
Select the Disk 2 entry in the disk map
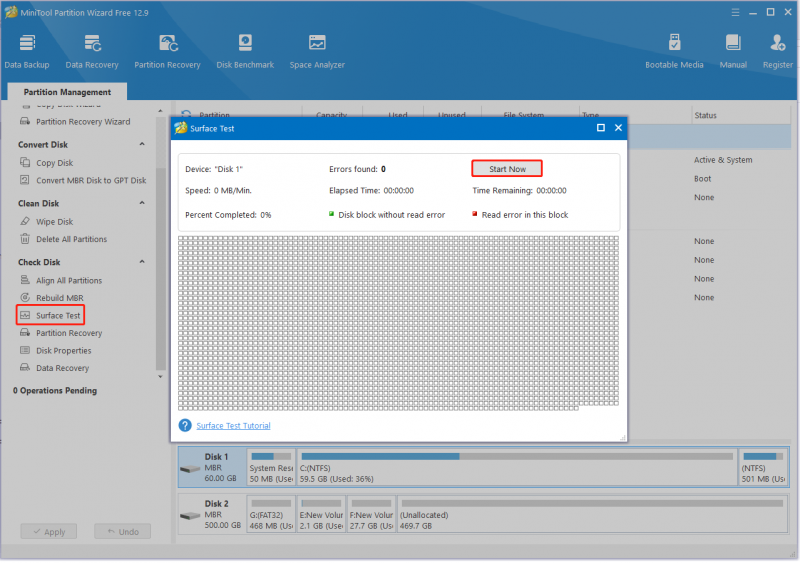[211, 515]
